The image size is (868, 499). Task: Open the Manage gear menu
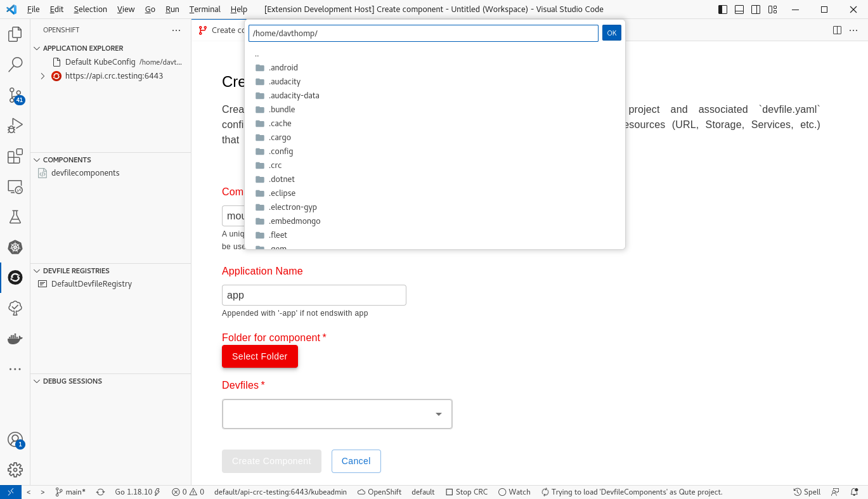(15, 470)
